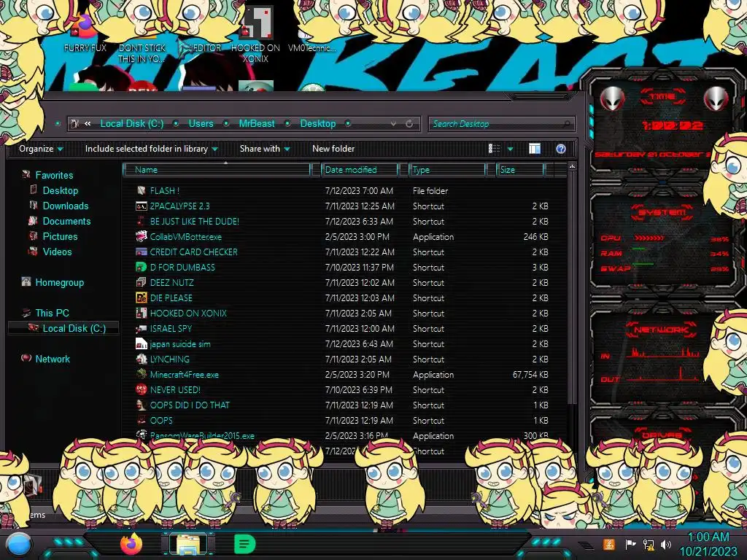Screen dimensions: 747x560
Task: Expand the Desktop breadcrumb arrow
Action: [x=348, y=123]
